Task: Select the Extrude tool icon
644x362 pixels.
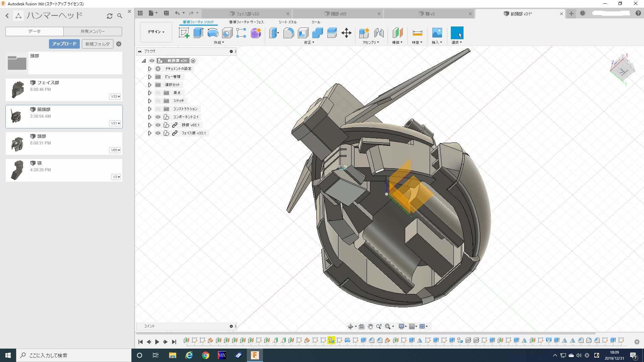Action: pyautogui.click(x=198, y=33)
